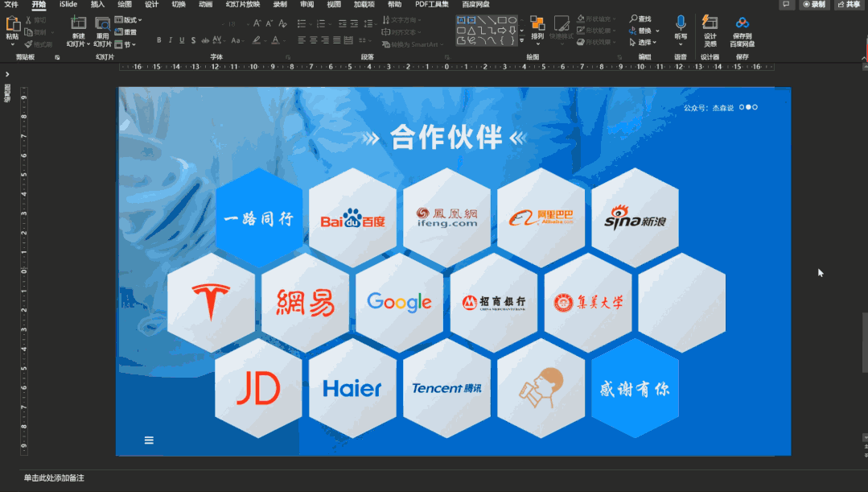Click the New Slide (新建幻灯片) icon
This screenshot has height=492, width=868.
(79, 24)
